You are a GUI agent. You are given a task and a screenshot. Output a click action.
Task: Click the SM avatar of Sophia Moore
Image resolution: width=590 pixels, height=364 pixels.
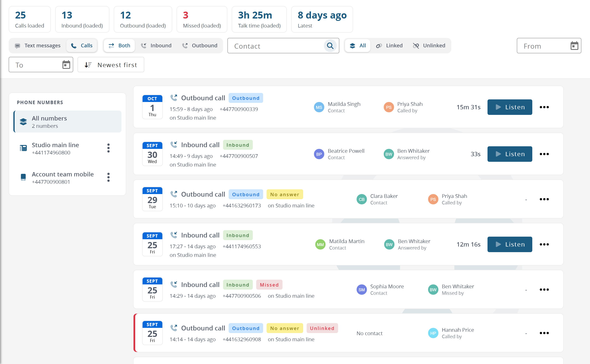[361, 290]
